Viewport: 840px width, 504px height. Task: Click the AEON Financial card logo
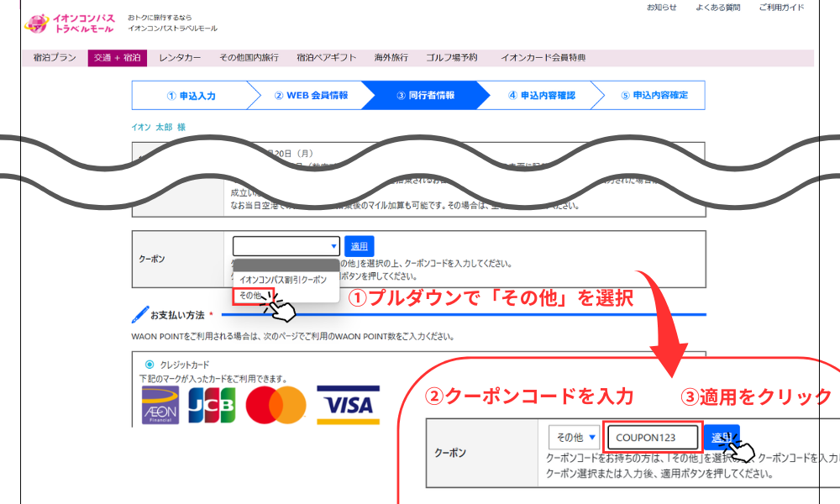pyautogui.click(x=160, y=405)
